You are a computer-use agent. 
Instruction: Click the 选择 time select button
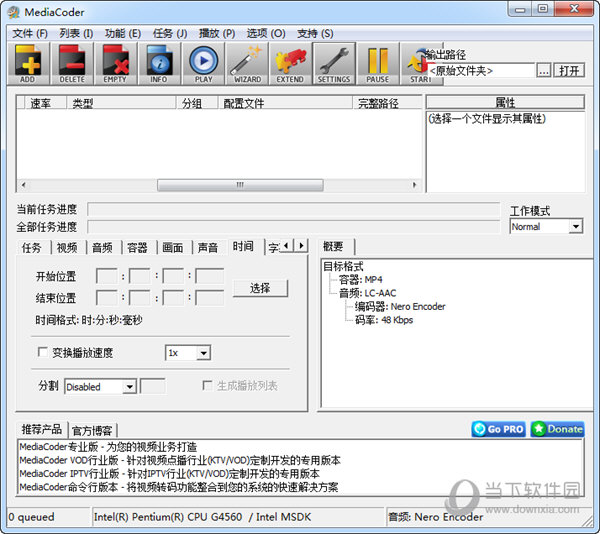click(260, 288)
